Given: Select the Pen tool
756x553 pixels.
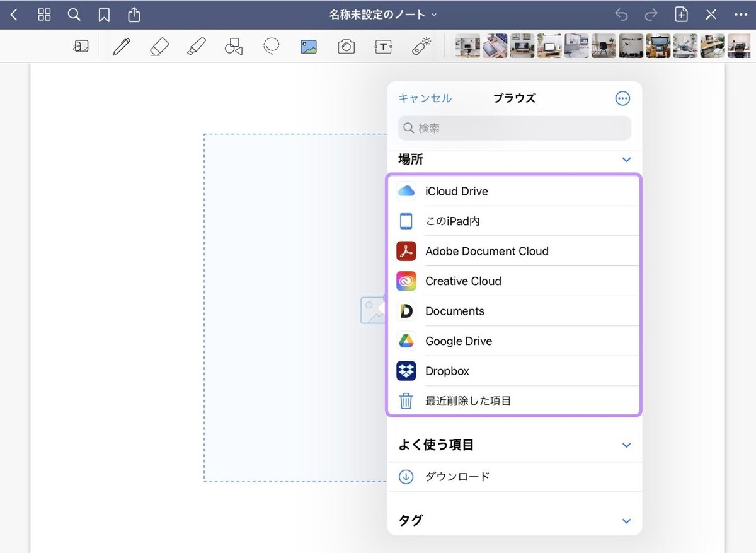Looking at the screenshot, I should coord(121,45).
